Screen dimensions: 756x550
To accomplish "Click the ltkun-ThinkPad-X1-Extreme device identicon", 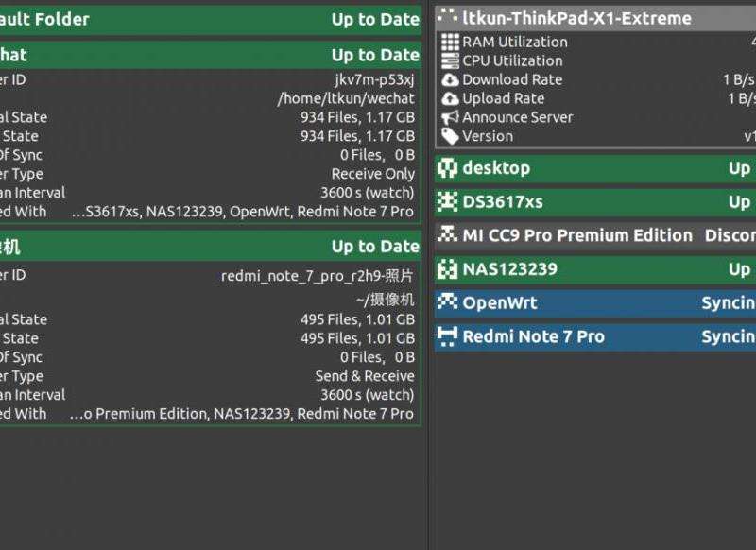I will [x=447, y=17].
